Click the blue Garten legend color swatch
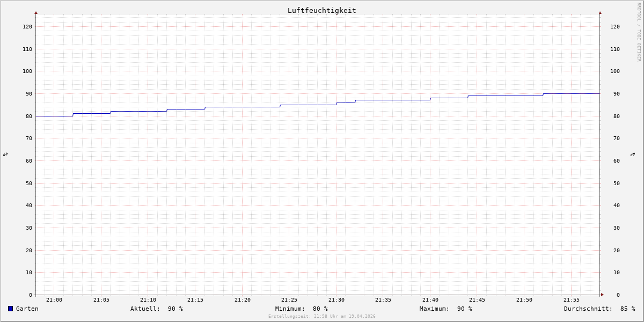 10,309
